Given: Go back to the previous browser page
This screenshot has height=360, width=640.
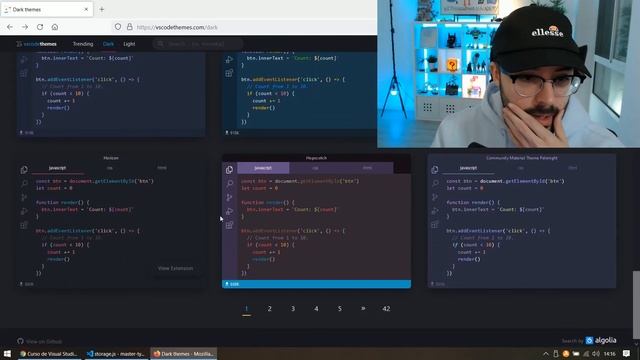Looking at the screenshot, I should point(10,27).
